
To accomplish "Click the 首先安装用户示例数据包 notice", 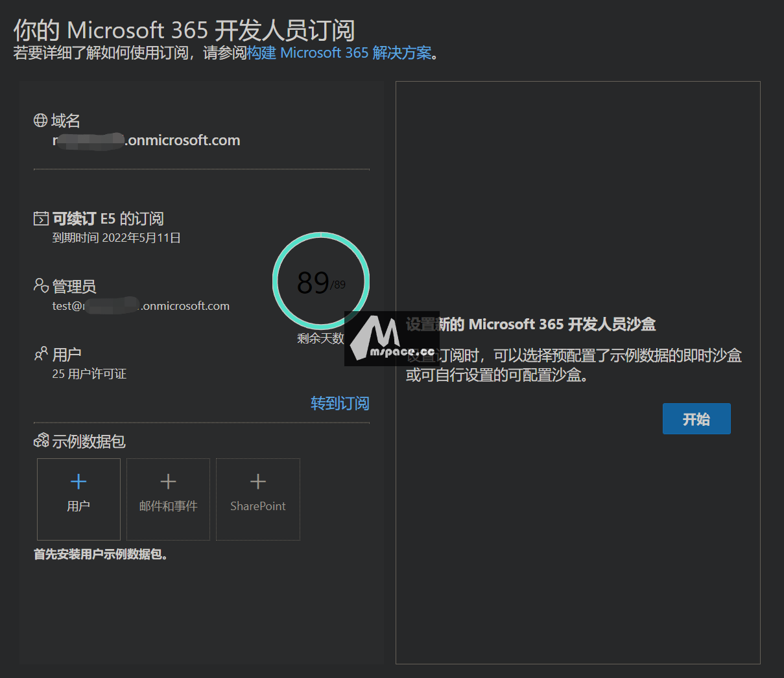I will pyautogui.click(x=101, y=554).
